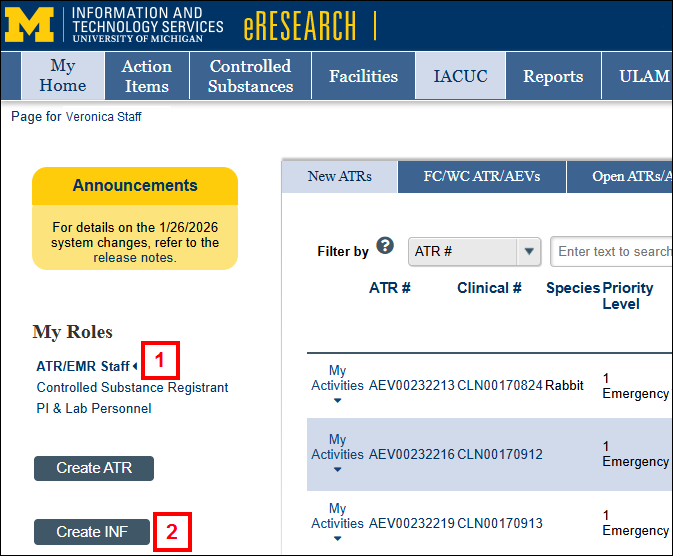The height and width of the screenshot is (556, 673).
Task: Click the My Roles heading
Action: tap(73, 332)
